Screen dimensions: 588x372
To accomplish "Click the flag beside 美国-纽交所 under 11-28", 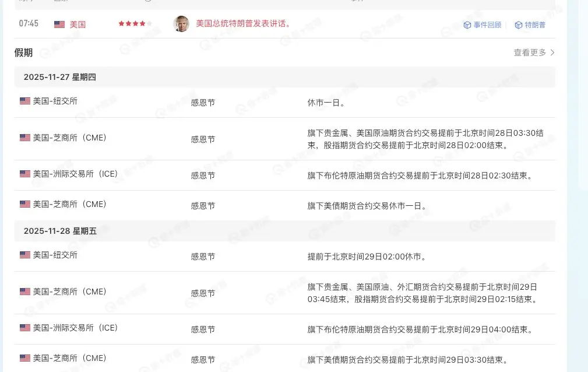I will pos(24,255).
